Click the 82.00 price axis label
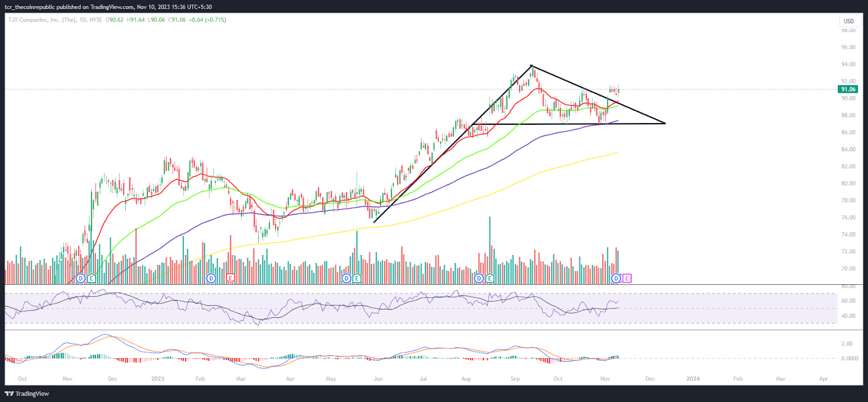 [x=848, y=167]
